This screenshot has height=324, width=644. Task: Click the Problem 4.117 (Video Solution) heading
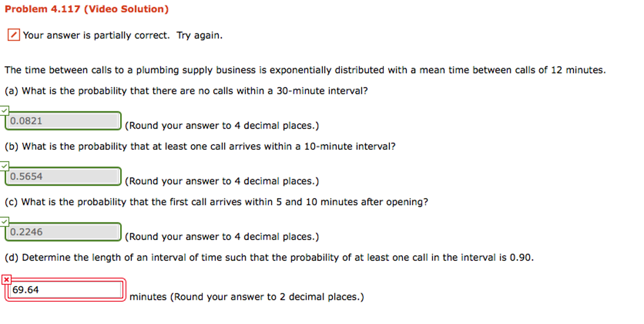coord(87,9)
